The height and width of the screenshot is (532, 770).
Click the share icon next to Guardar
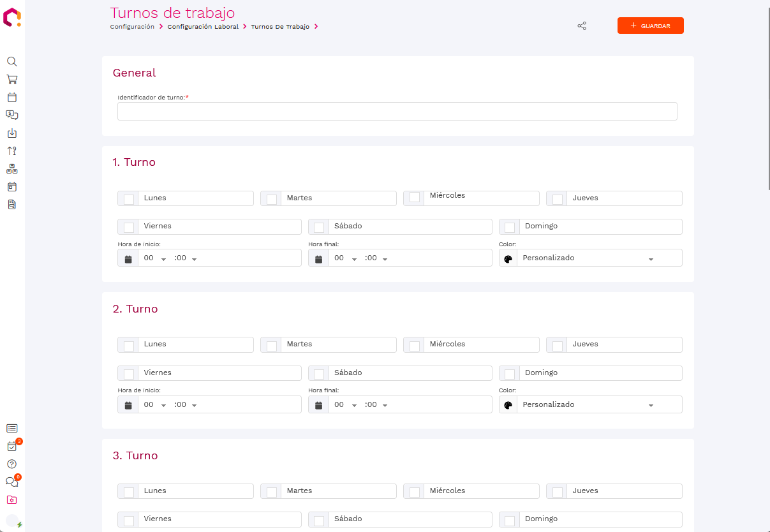pos(582,26)
